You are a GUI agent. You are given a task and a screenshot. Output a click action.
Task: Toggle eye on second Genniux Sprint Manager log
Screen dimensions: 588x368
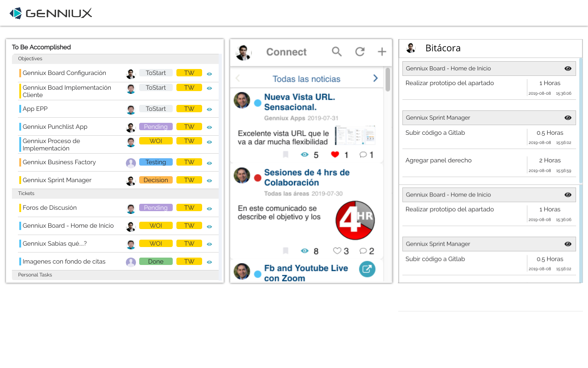click(568, 244)
